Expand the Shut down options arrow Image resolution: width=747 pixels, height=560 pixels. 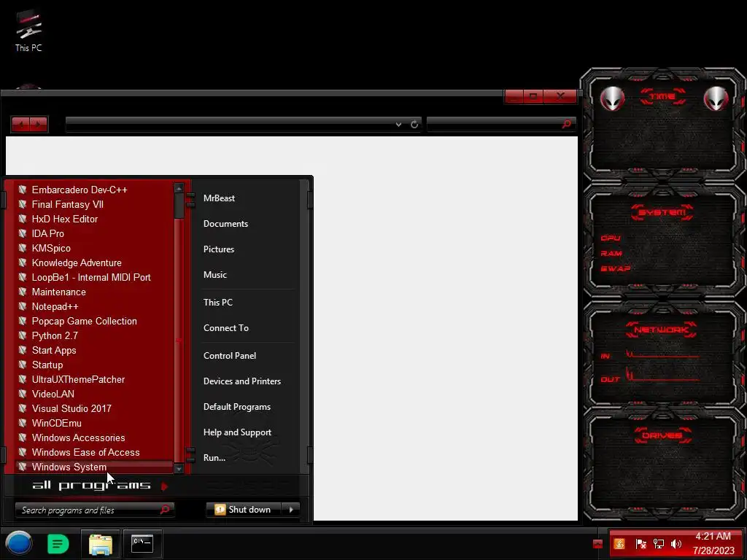tap(291, 510)
